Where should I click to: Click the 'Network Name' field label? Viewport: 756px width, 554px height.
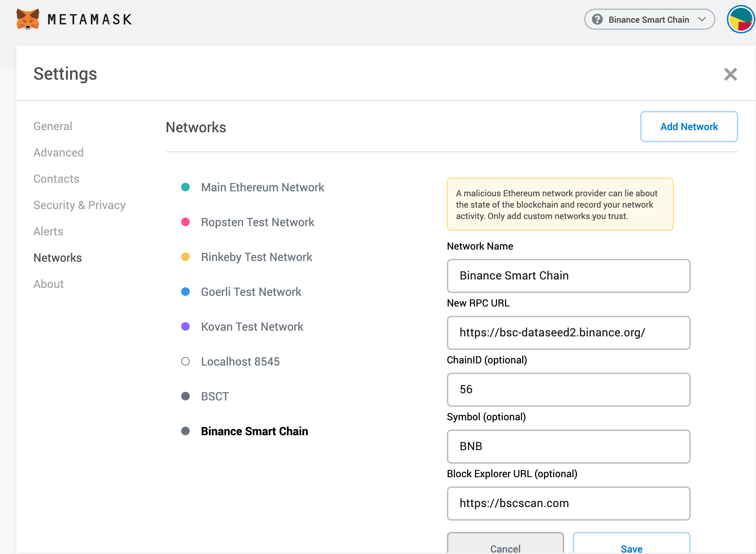480,246
